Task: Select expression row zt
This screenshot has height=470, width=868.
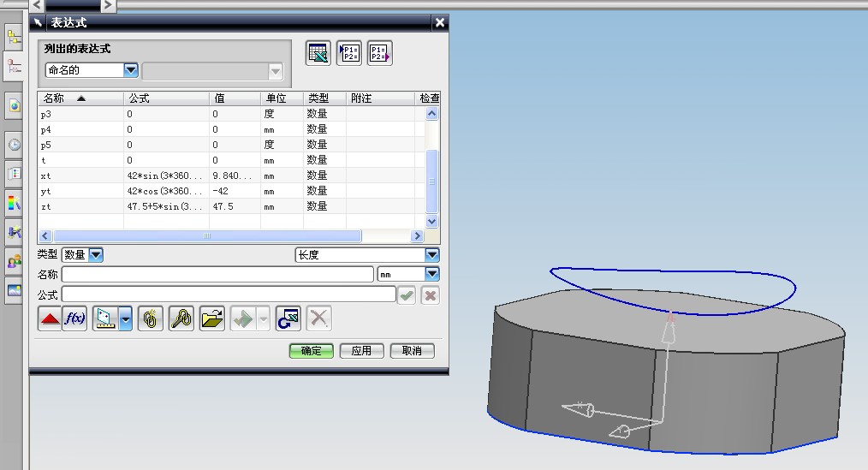Action: coord(231,207)
